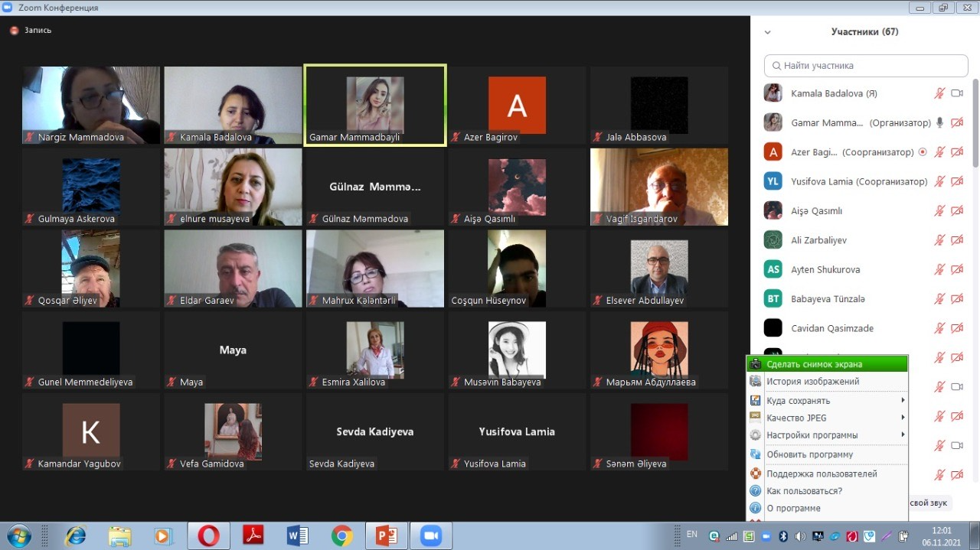This screenshot has width=980, height=550.
Task: Toggle camera for Kamala Badalova in participants list
Action: pyautogui.click(x=957, y=93)
